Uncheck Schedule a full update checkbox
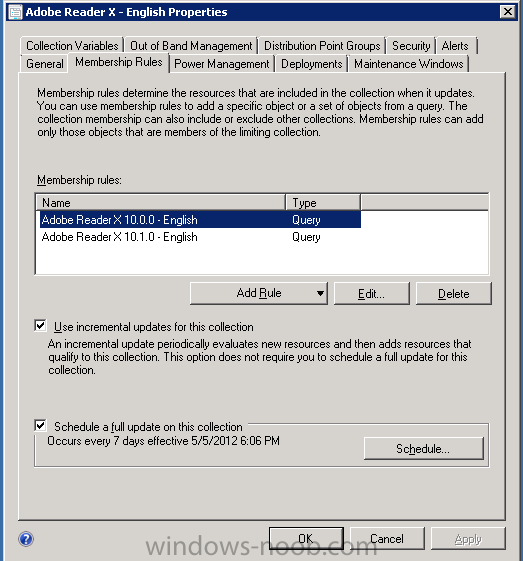The width and height of the screenshot is (523, 561). (40, 426)
